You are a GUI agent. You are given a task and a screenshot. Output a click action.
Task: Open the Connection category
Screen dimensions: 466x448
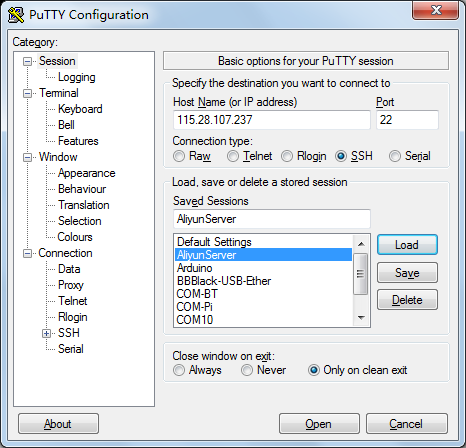[x=65, y=253]
